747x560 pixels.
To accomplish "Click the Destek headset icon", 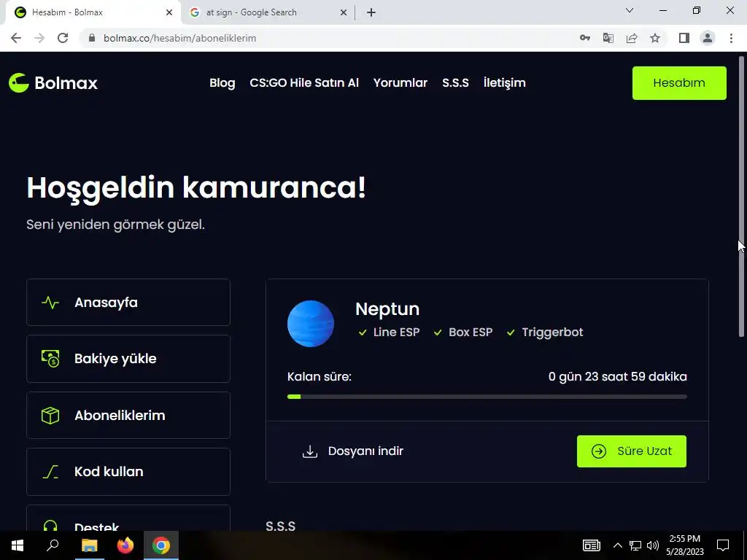I will [x=50, y=526].
